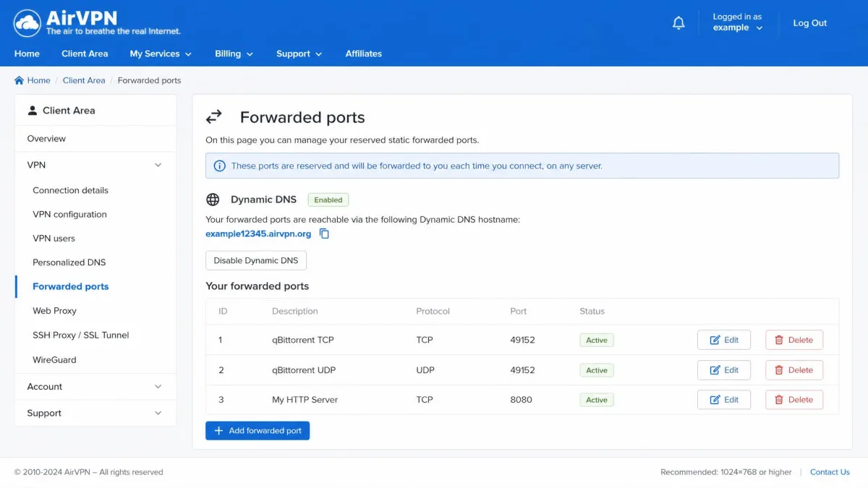This screenshot has width=868, height=488.
Task: Open WireGuard in sidebar
Action: pos(54,359)
